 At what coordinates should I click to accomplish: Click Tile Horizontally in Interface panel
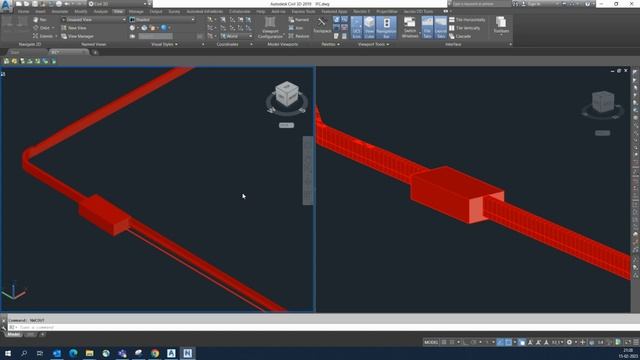(x=467, y=20)
